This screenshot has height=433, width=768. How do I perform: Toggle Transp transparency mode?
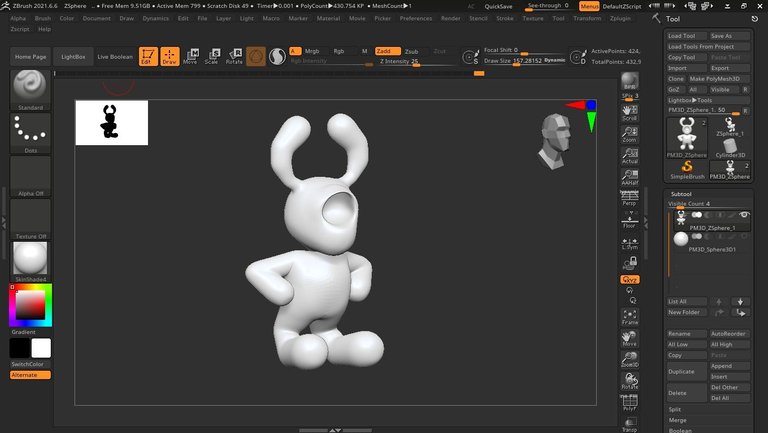tap(629, 424)
